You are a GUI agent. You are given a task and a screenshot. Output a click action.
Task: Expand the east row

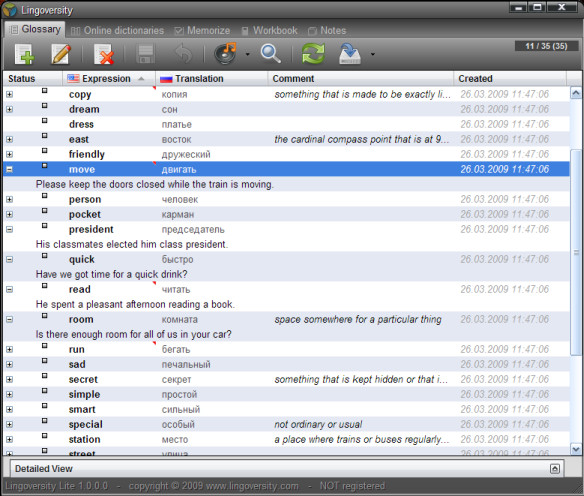pyautogui.click(x=9, y=140)
